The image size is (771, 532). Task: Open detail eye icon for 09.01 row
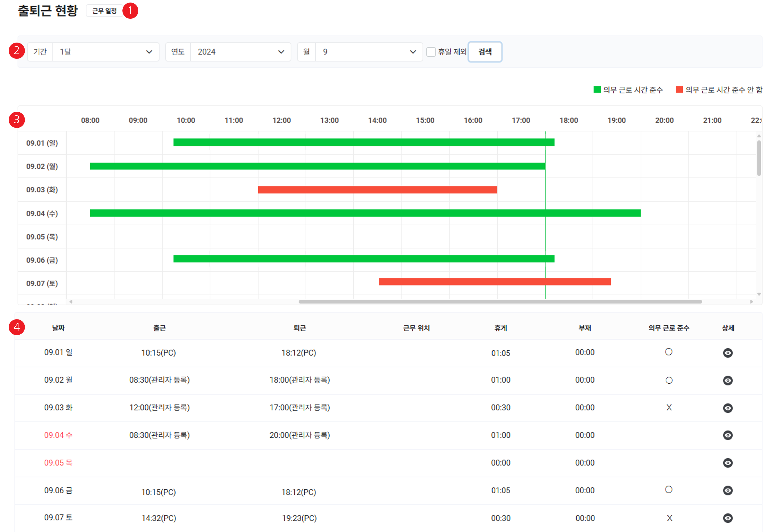pos(727,353)
